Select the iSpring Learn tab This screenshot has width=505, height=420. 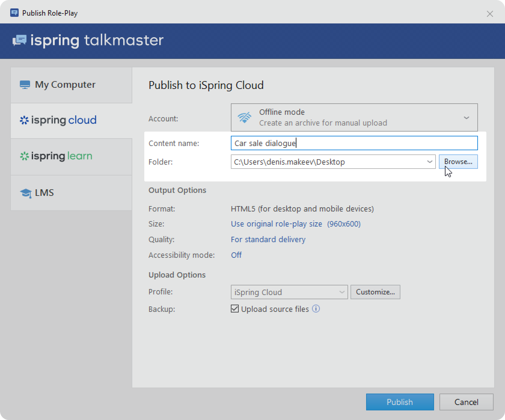click(71, 157)
